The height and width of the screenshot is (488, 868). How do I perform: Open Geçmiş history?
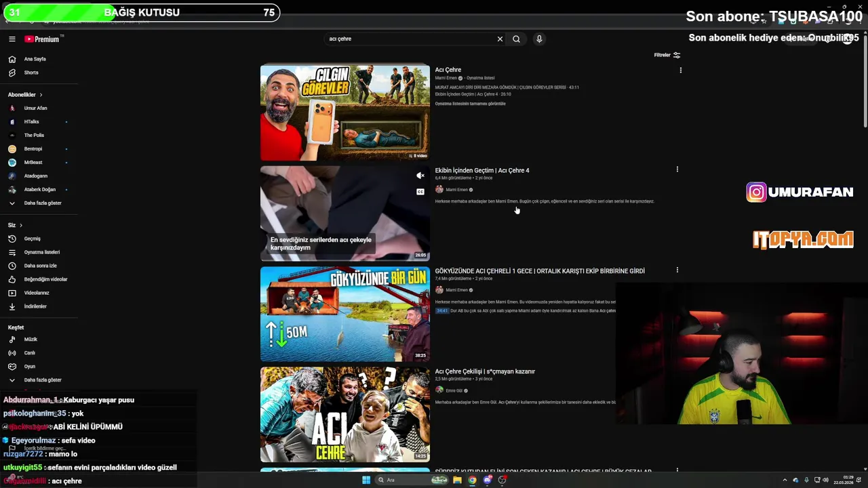click(33, 239)
